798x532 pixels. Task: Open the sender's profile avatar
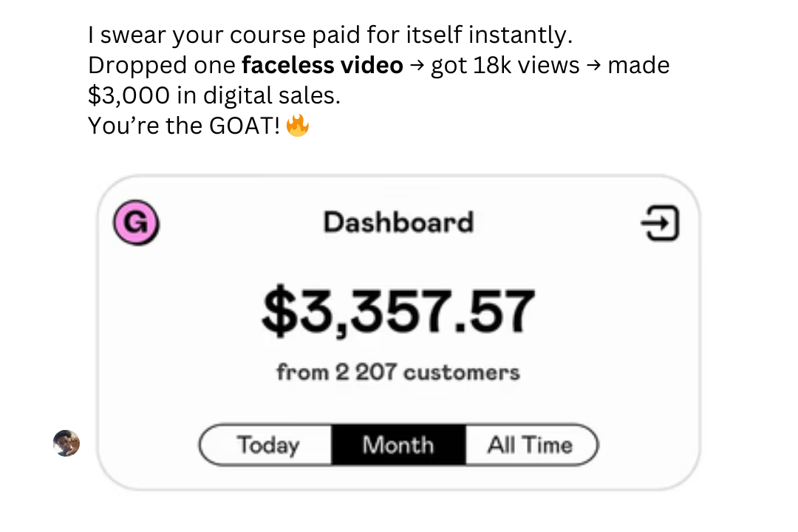click(66, 443)
